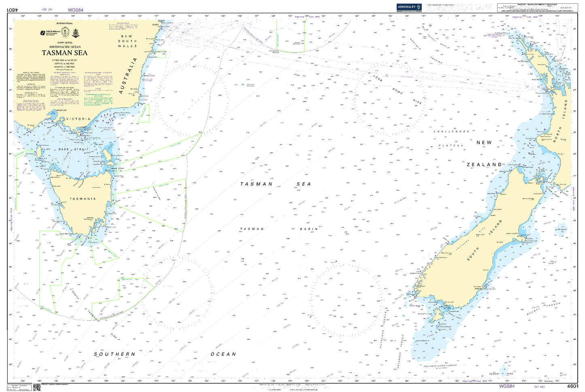Click rotated chart number 4601 in top-left corner
The image size is (585, 392).
coord(12,10)
